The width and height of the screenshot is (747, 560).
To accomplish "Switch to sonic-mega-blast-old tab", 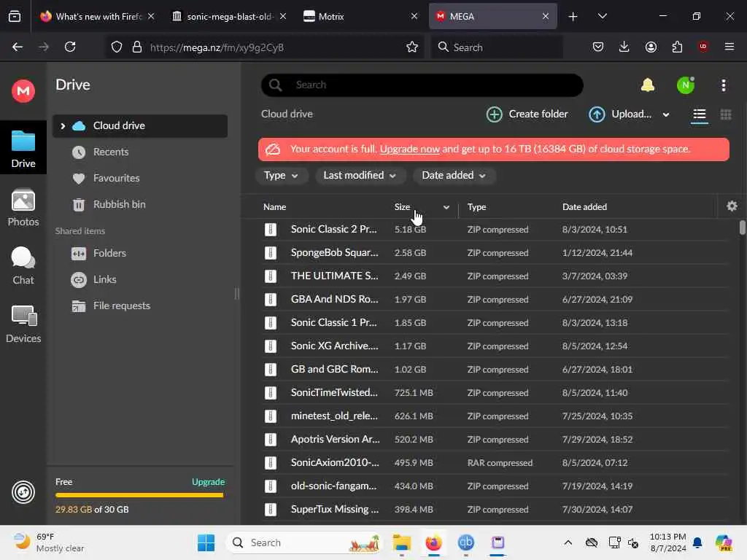I will (x=230, y=16).
